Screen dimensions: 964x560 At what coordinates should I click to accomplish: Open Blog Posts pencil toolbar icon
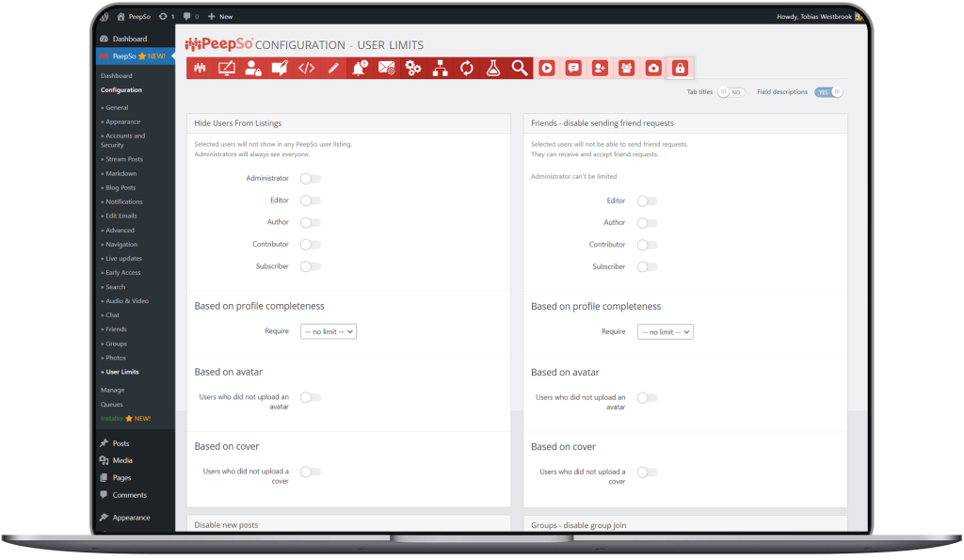[333, 68]
